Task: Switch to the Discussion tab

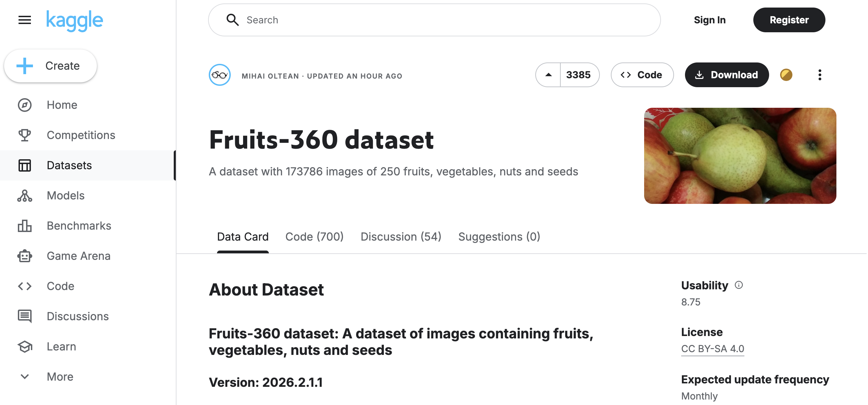Action: [x=400, y=236]
